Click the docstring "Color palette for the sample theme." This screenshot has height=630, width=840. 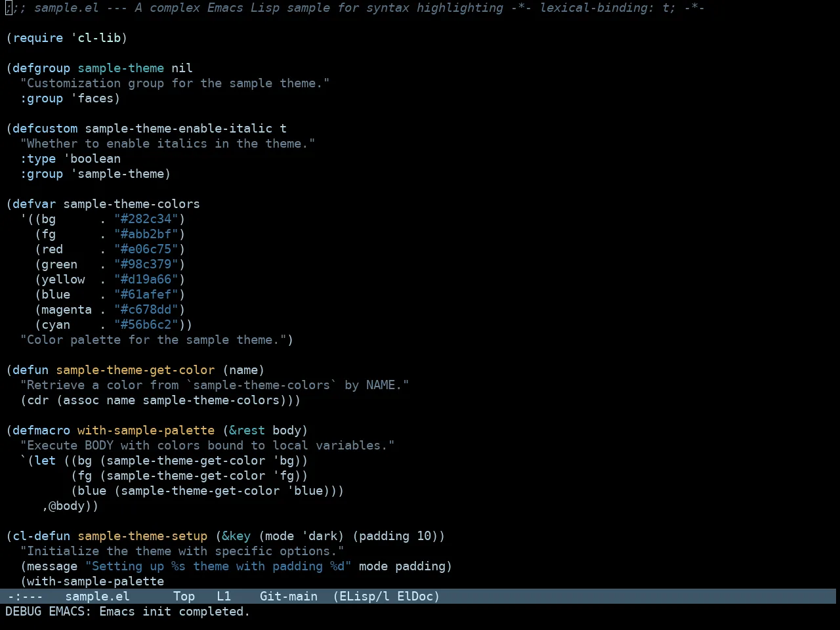tap(154, 339)
